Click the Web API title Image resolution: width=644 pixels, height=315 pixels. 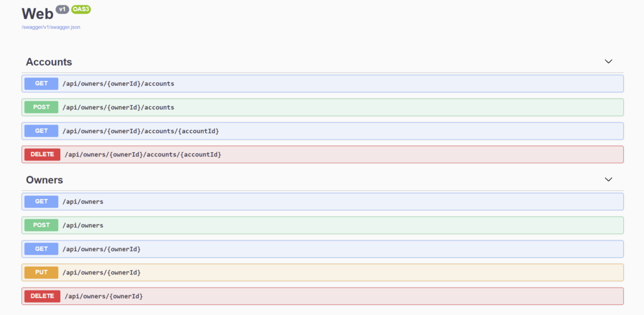pyautogui.click(x=37, y=14)
